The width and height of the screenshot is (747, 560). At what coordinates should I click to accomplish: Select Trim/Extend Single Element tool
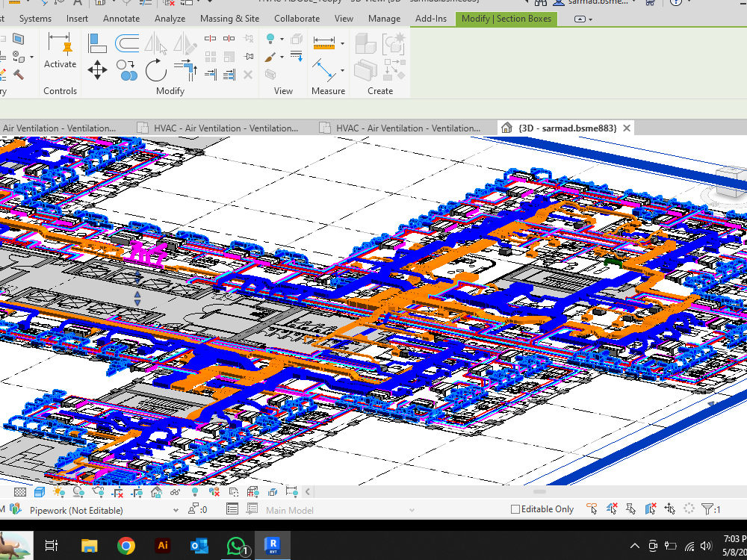tap(210, 74)
